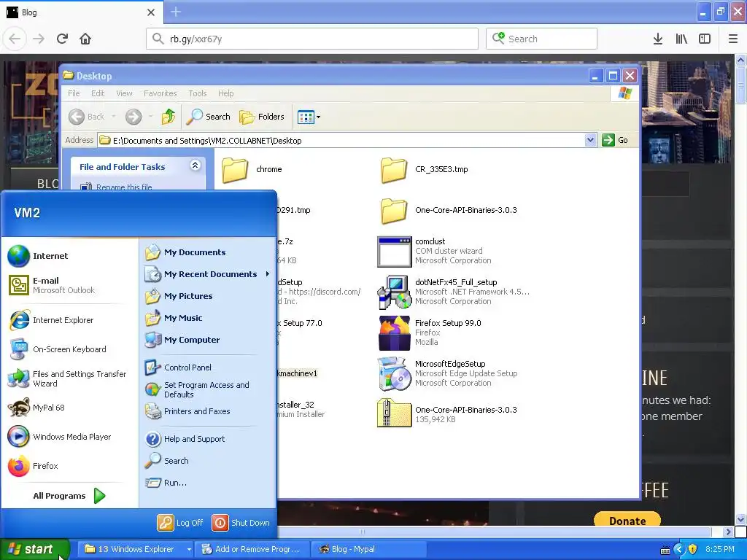Open the File menu in Desktop window

[74, 93]
